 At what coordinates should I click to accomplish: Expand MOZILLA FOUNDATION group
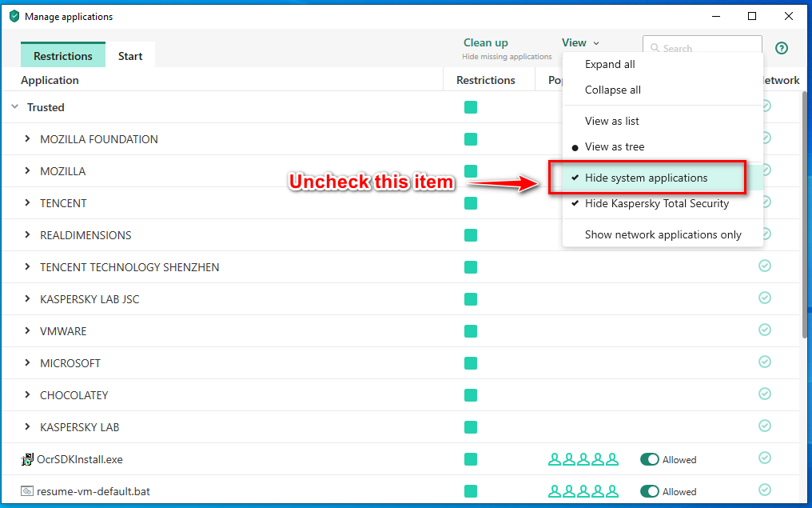(x=27, y=138)
